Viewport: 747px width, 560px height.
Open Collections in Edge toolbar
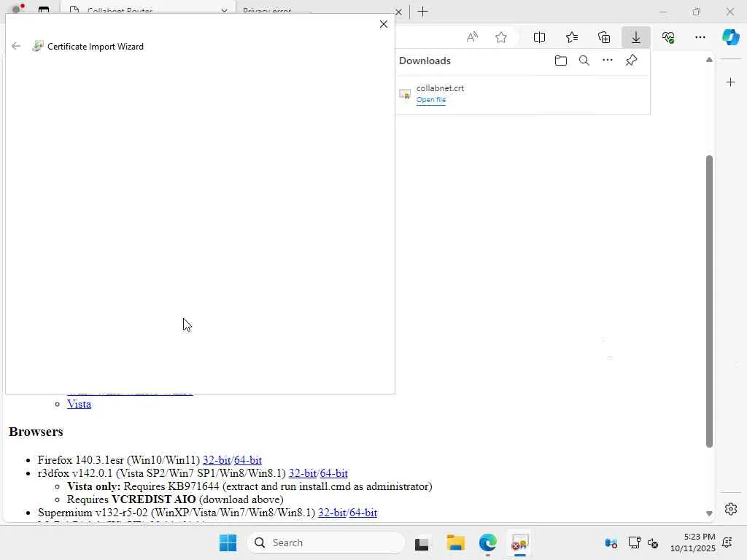604,37
